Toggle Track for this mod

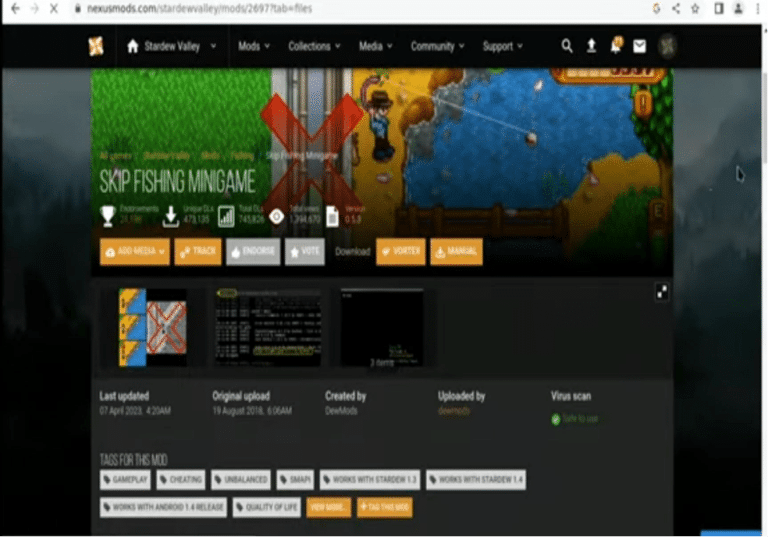198,252
